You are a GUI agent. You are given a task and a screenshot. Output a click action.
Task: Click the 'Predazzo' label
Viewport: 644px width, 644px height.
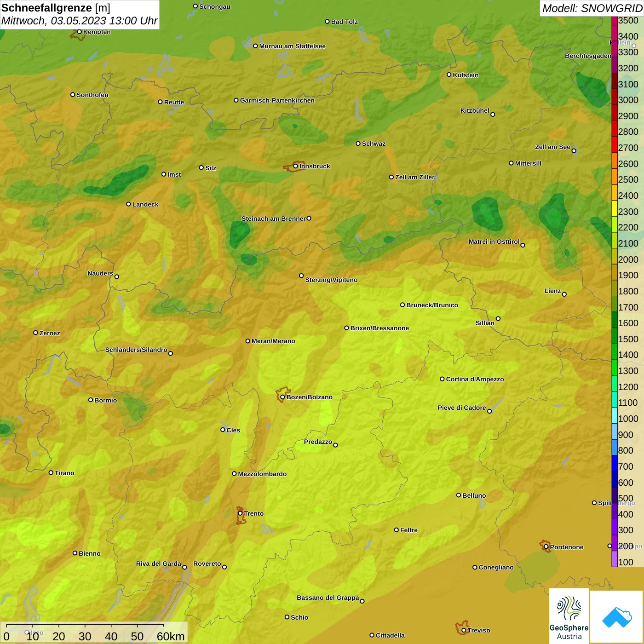[x=318, y=442]
